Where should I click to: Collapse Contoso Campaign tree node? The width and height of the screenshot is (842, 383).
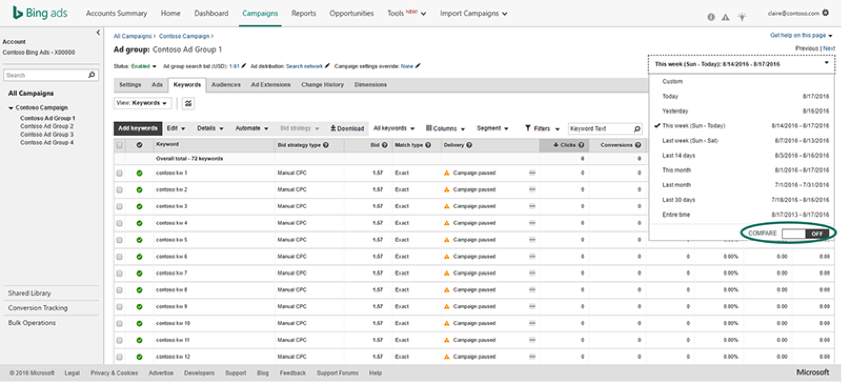pos(11,108)
